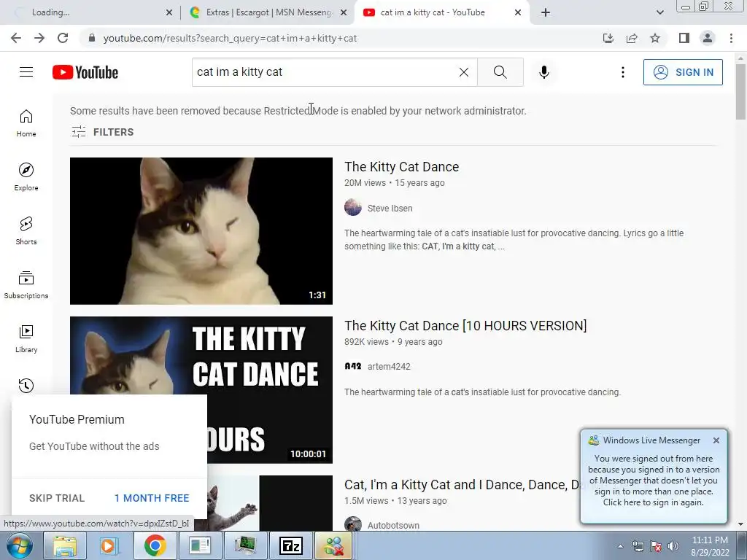
Task: Click SKIP TRIAL in Premium popup
Action: 57,498
